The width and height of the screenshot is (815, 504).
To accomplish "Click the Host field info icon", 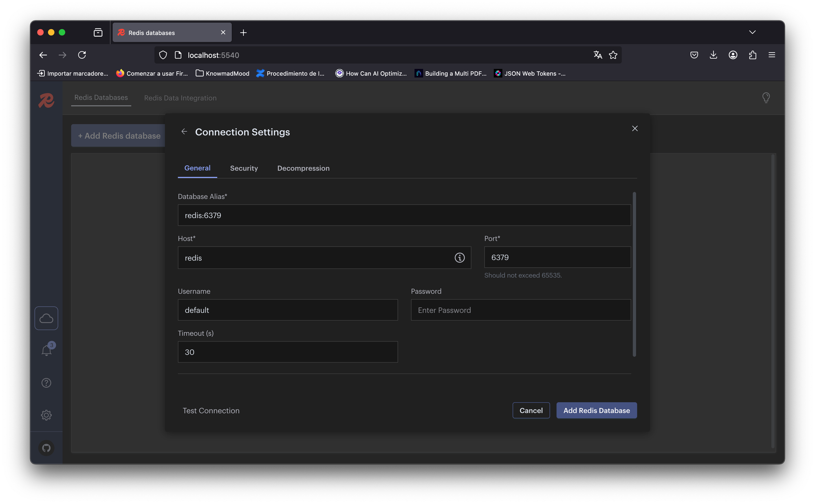I will [460, 258].
